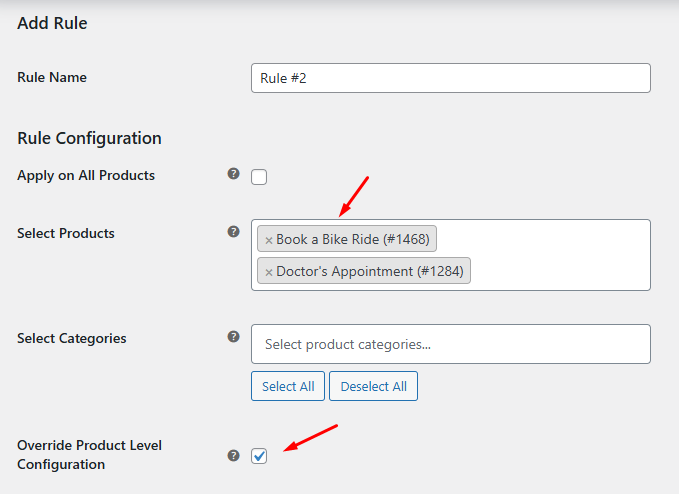Click the Book a Bike Ride (#1468) tag
679x494 pixels.
(x=352, y=240)
